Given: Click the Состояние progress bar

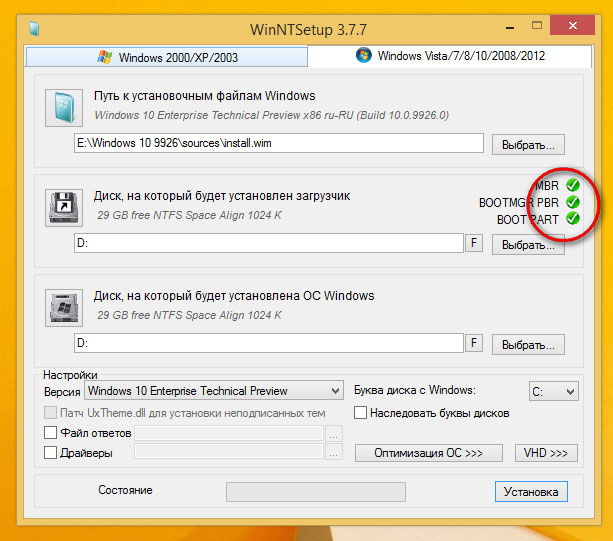Looking at the screenshot, I should (316, 491).
